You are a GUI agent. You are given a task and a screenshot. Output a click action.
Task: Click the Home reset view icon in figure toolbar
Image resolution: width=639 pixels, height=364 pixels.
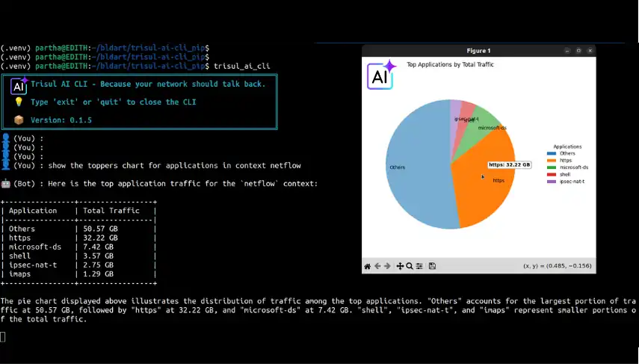click(x=367, y=266)
